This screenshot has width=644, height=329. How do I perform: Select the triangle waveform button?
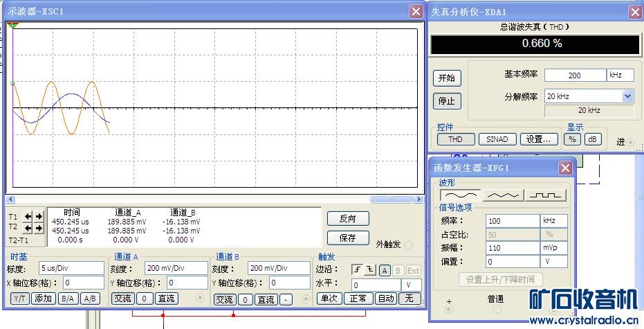[502, 195]
